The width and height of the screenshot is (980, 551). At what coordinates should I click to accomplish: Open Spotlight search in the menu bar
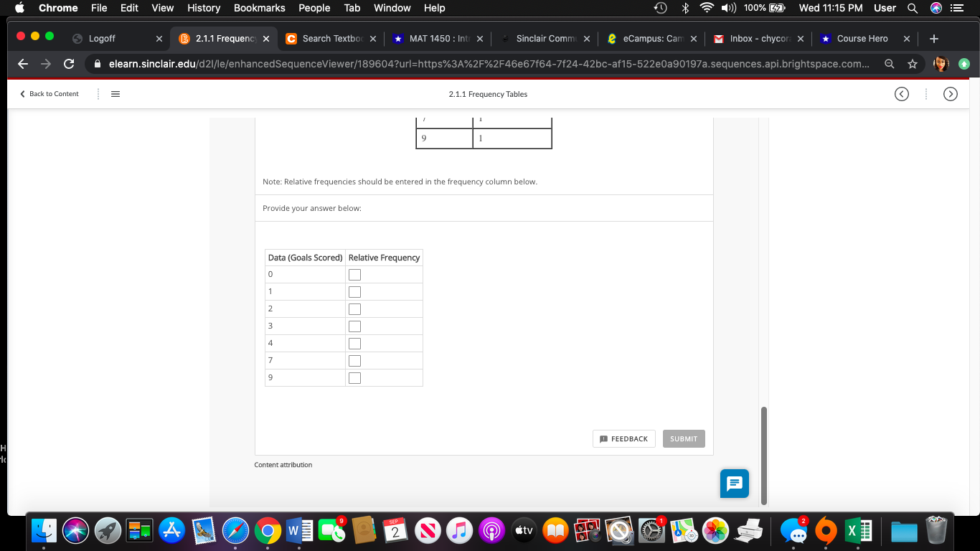click(913, 8)
